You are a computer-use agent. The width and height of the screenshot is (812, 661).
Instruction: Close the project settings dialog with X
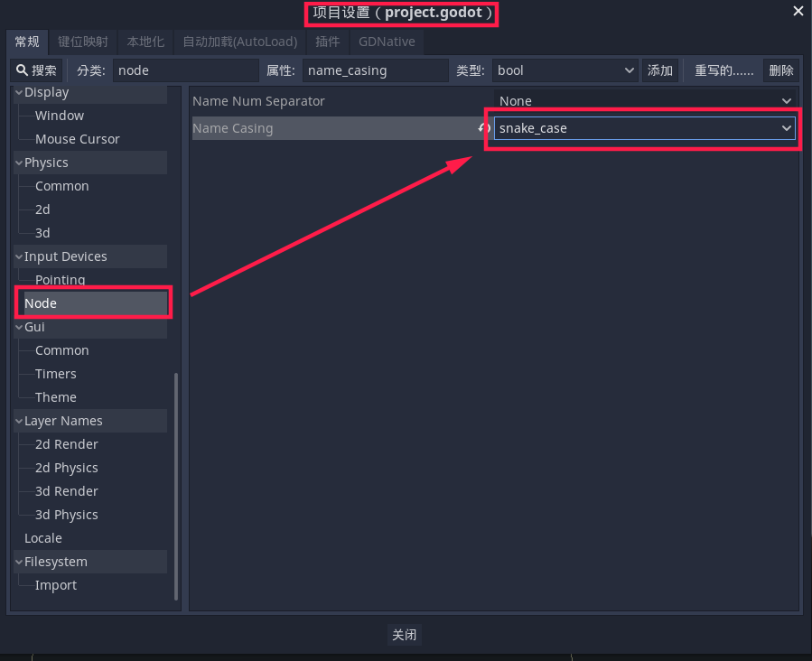tap(798, 11)
